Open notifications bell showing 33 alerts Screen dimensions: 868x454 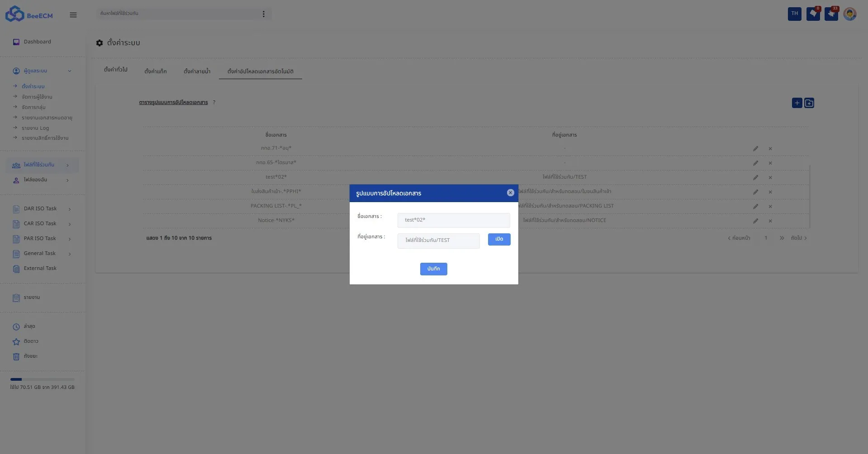pos(831,14)
